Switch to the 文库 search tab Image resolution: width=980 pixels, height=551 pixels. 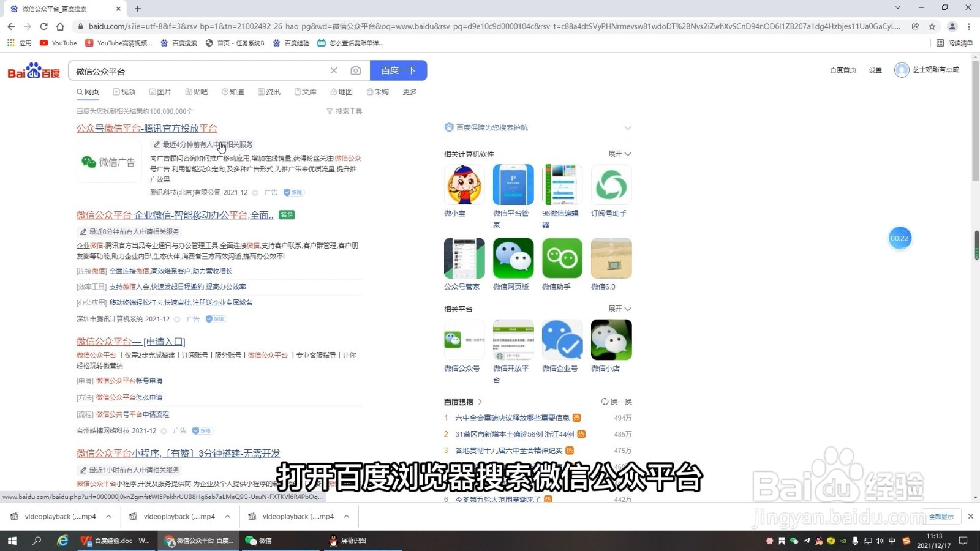[305, 92]
